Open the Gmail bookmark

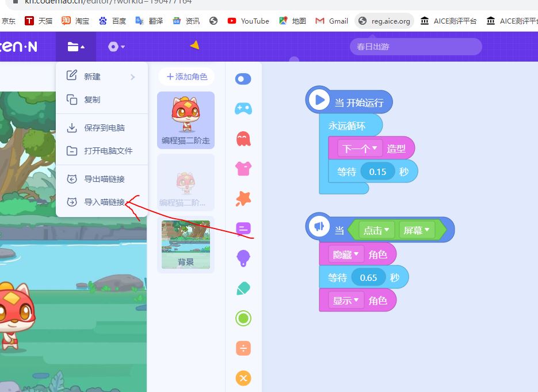coord(332,21)
